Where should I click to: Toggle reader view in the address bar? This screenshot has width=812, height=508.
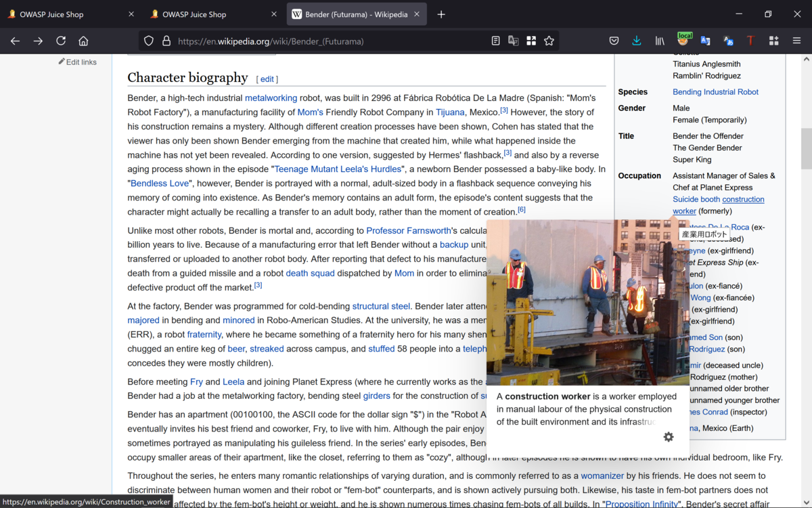point(495,41)
